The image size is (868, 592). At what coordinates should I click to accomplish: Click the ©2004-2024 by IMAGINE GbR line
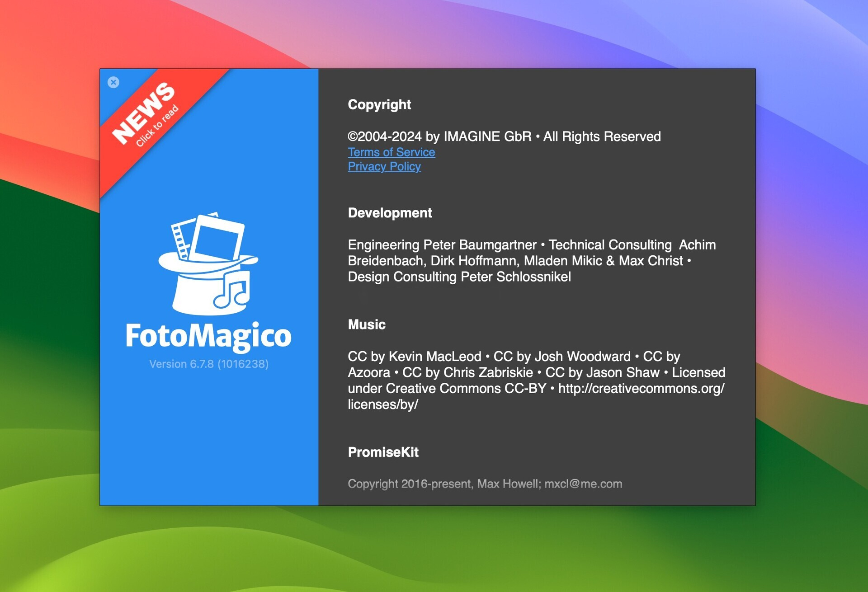(504, 136)
